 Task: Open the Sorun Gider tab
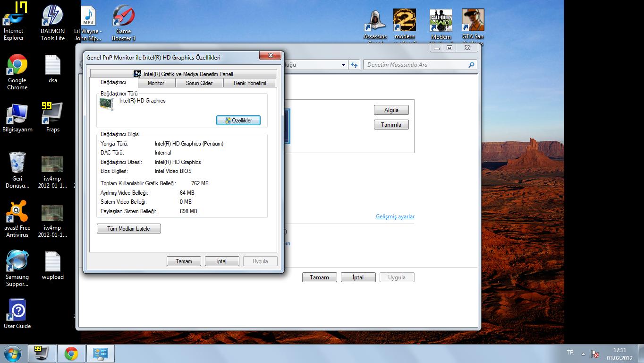[199, 83]
